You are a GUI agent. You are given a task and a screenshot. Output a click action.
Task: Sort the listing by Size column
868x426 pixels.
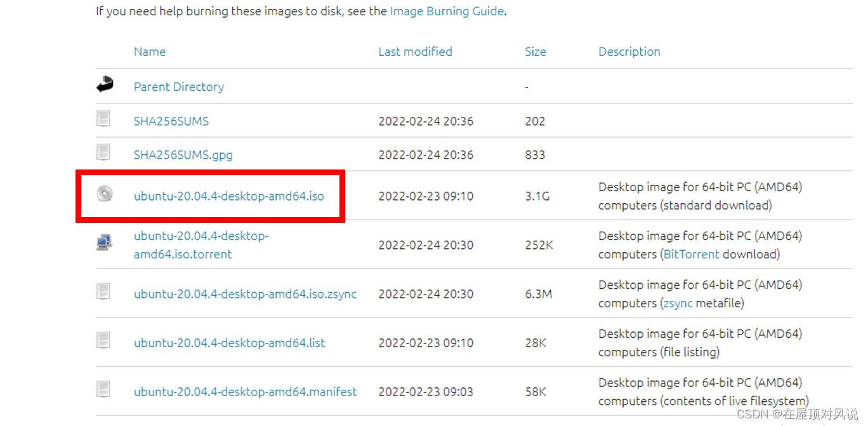tap(536, 52)
